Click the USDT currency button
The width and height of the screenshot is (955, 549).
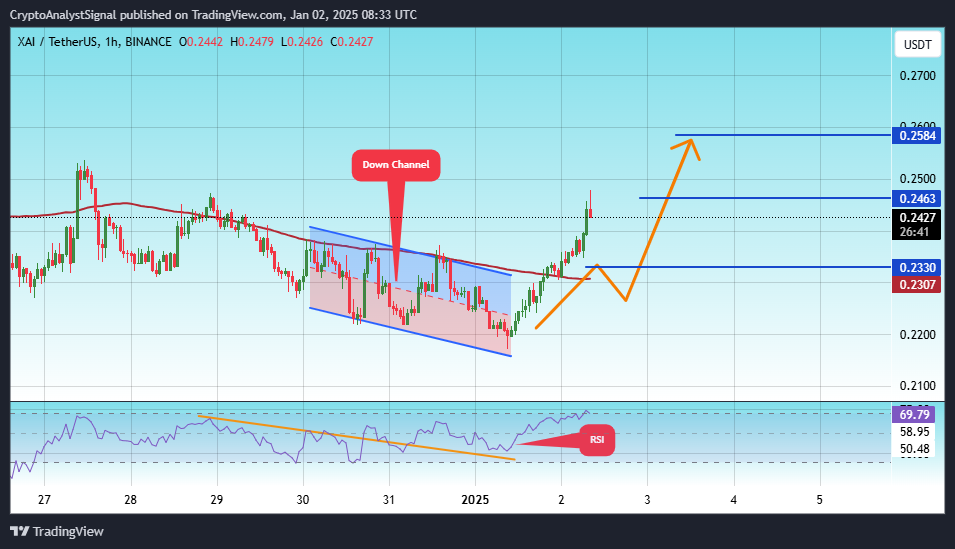tap(917, 44)
